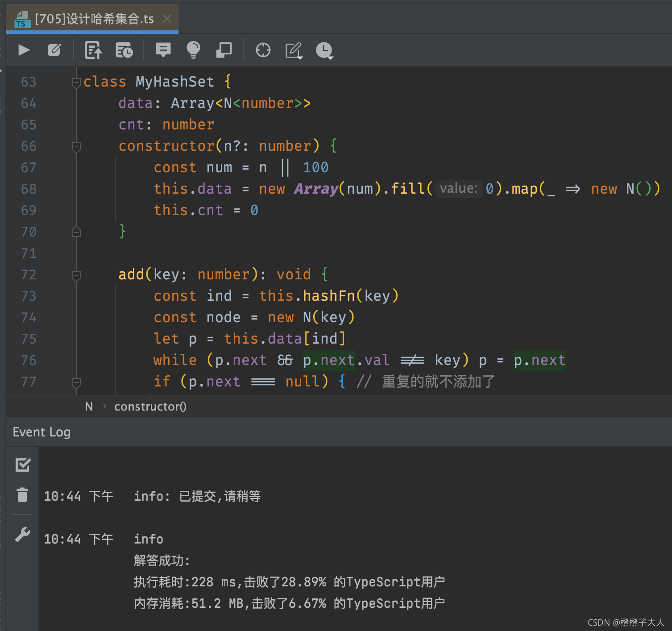Open the note-edit icon with arrow

(294, 50)
